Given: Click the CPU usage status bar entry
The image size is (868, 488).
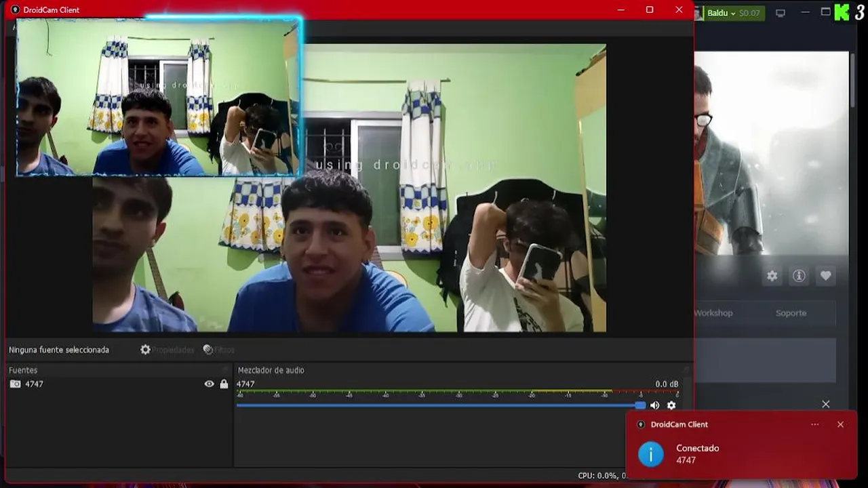Looking at the screenshot, I should (x=601, y=476).
